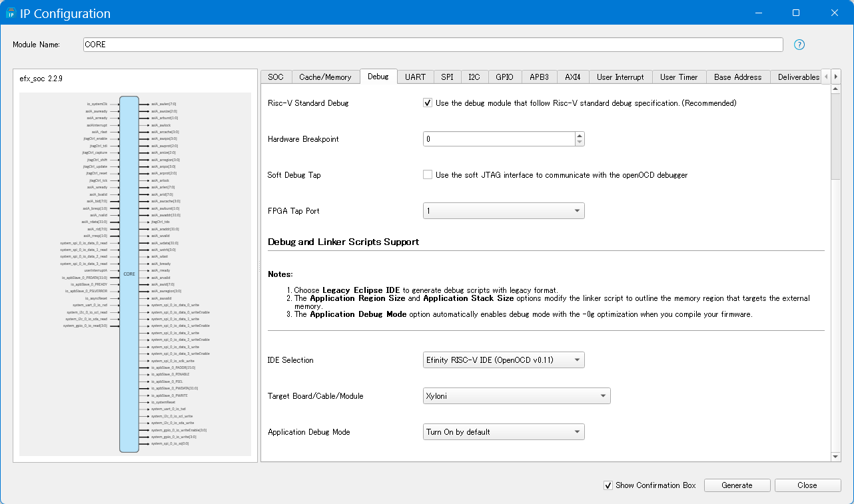Click the vertical scrollbar in the Debug panel
Image resolution: width=854 pixels, height=504 pixels.
coord(836,133)
